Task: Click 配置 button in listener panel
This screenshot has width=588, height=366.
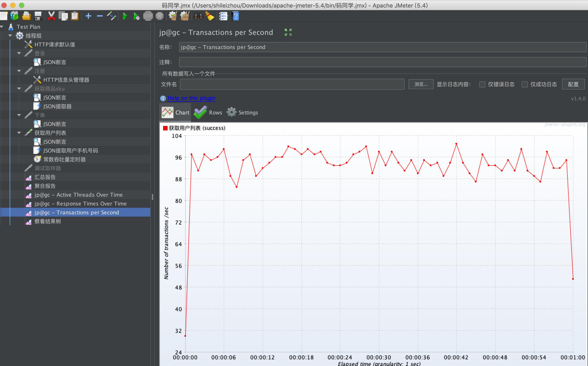Action: pyautogui.click(x=572, y=84)
